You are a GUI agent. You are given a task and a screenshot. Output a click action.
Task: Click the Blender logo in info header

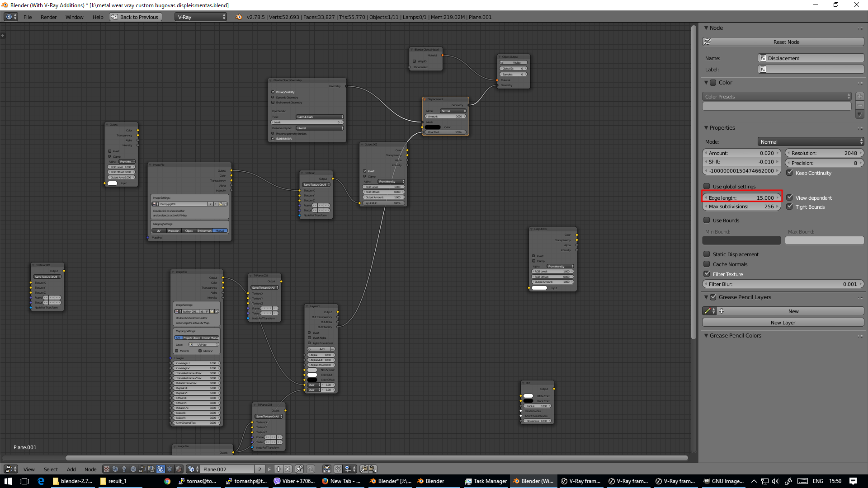tap(239, 17)
